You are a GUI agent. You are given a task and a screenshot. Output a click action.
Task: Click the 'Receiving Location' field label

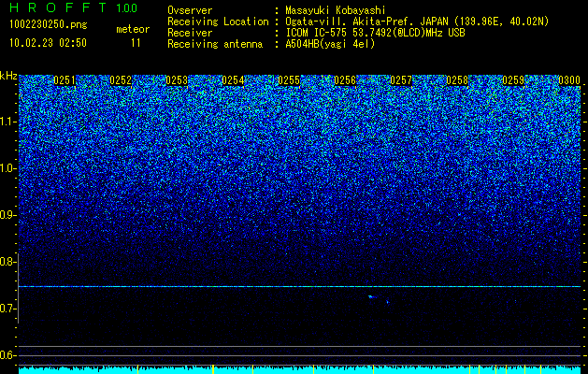pyautogui.click(x=218, y=22)
